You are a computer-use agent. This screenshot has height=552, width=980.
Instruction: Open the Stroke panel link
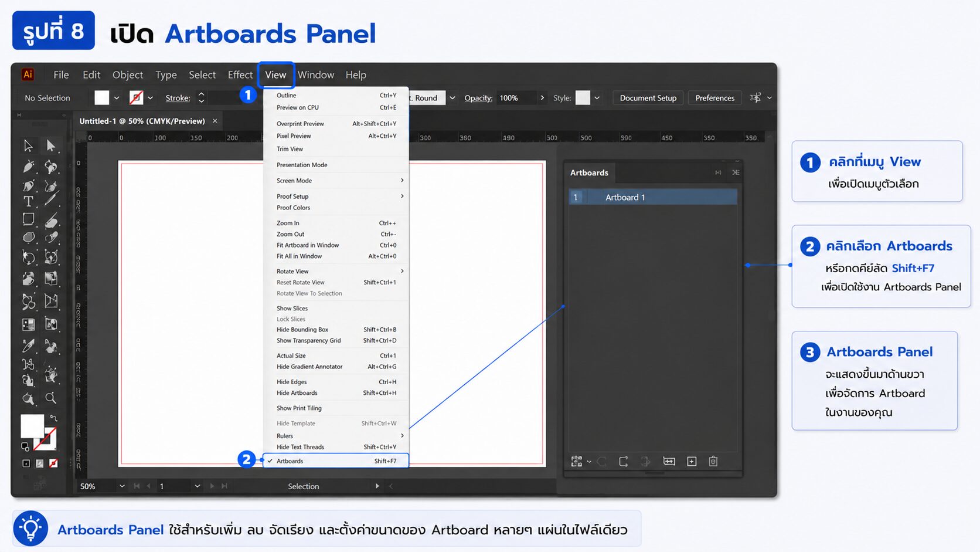tap(178, 98)
